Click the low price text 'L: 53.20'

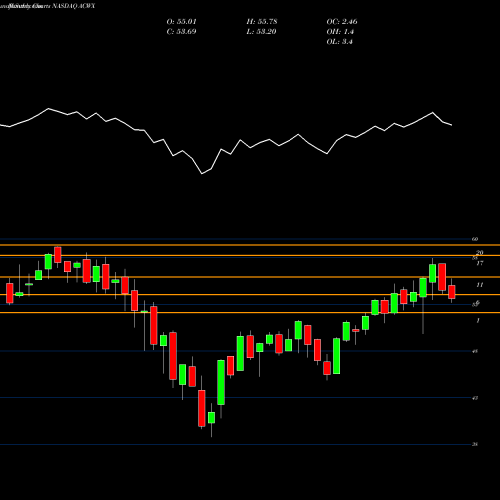(262, 32)
